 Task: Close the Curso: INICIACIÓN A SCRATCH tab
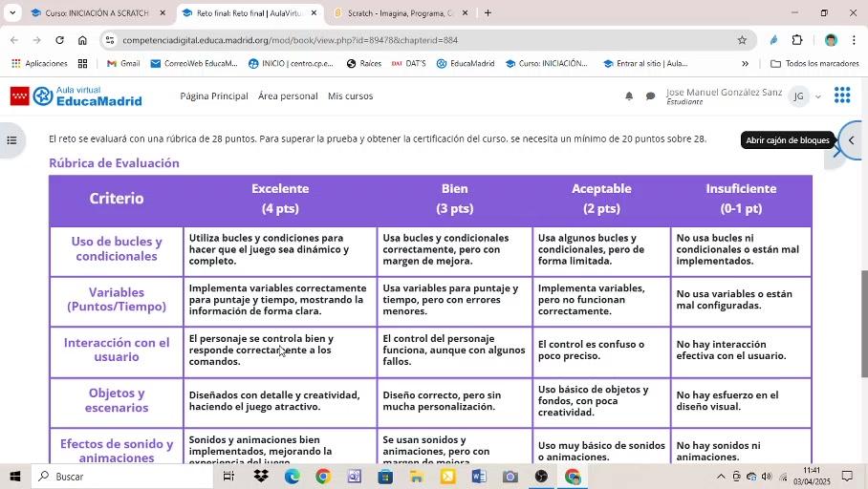pyautogui.click(x=163, y=12)
